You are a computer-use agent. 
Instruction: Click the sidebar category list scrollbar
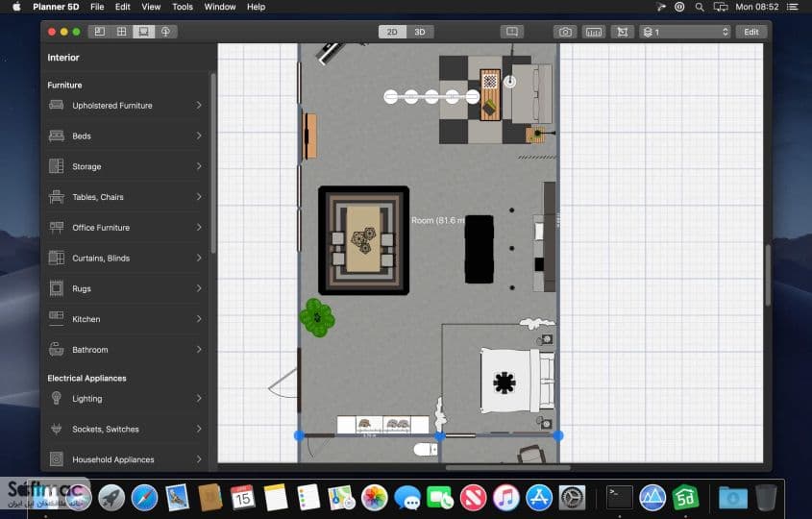coord(212,163)
